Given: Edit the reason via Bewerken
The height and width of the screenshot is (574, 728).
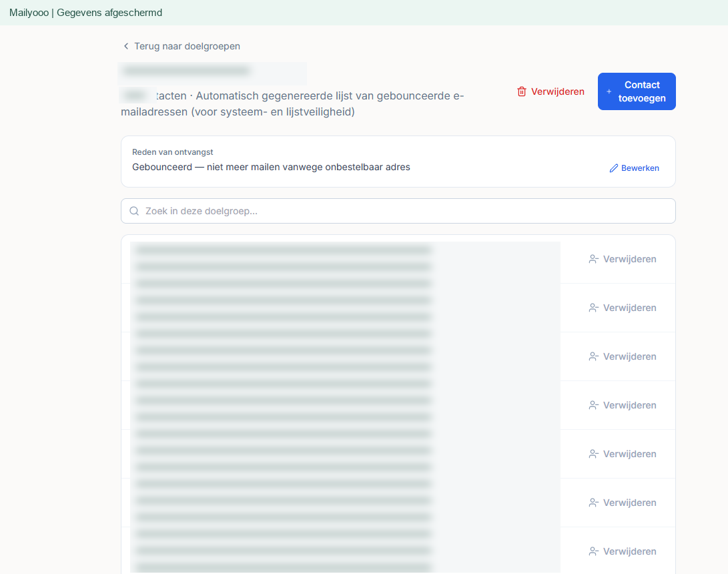Looking at the screenshot, I should 634,168.
